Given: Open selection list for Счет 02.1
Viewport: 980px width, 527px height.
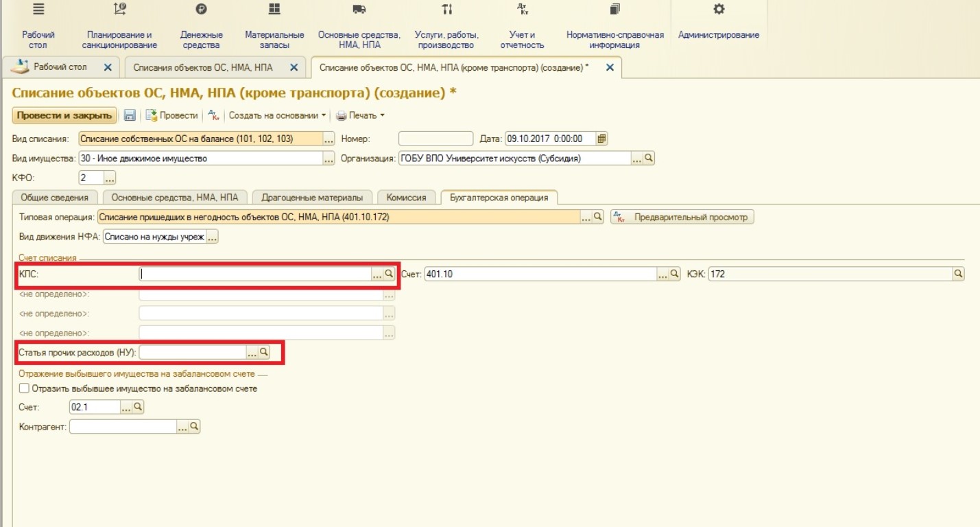Looking at the screenshot, I should [x=126, y=407].
